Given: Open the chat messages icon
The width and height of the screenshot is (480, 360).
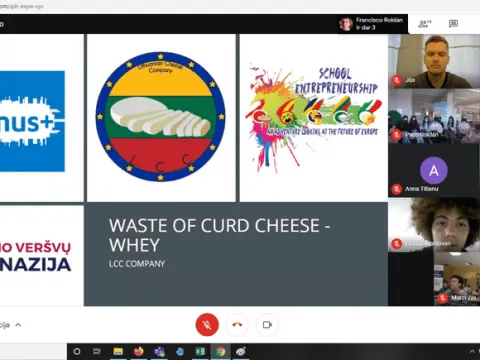Looking at the screenshot, I should click(453, 24).
